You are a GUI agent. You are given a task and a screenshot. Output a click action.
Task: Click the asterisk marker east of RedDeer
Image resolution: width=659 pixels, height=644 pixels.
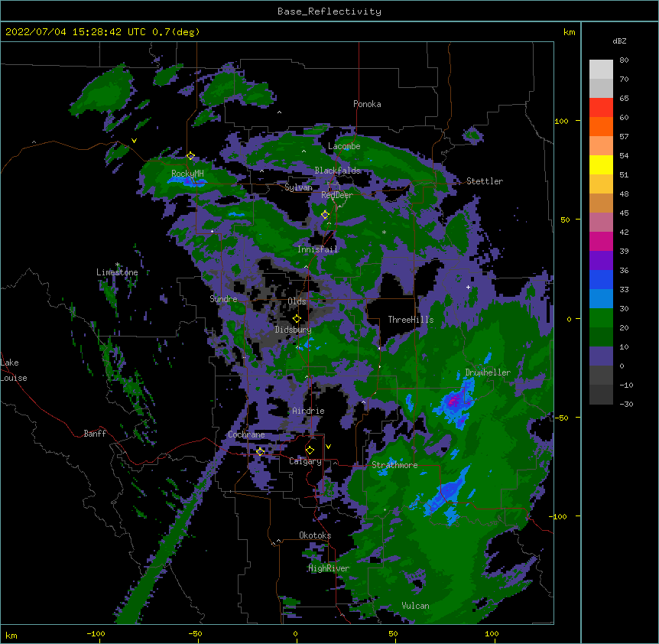point(384,233)
